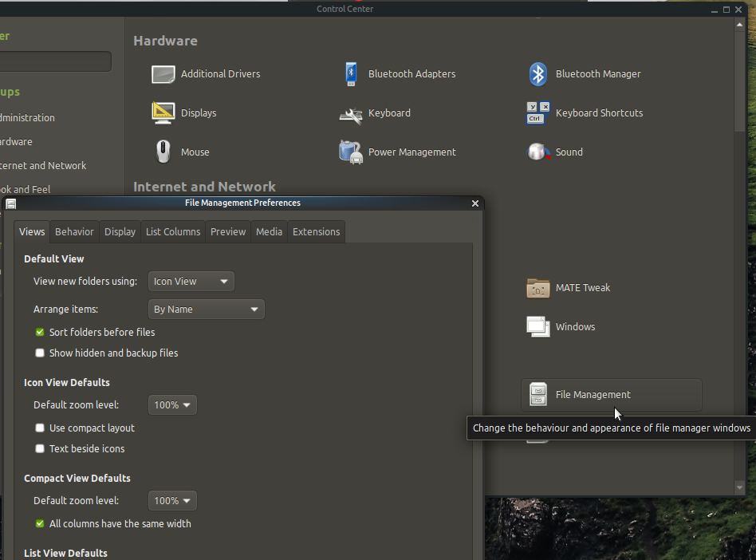Screen dimensions: 756x560
Task: Disable Sort folders before files
Action: pos(40,332)
